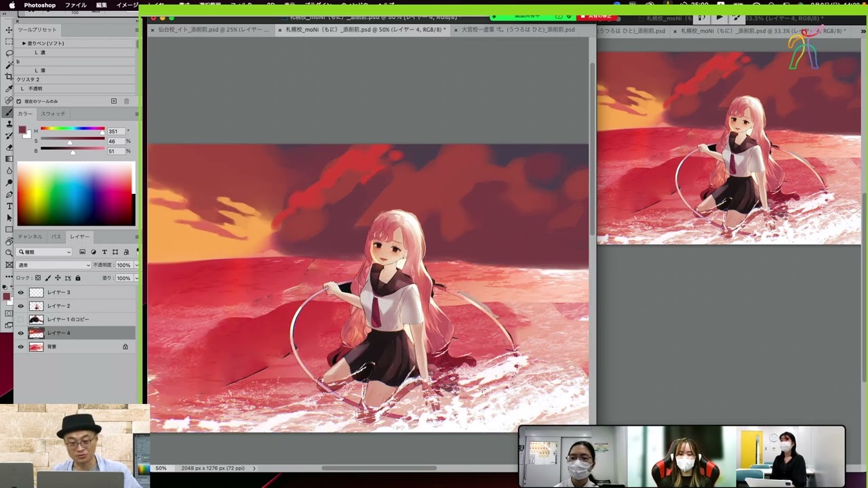
Task: Filter layers by text layer type
Action: pos(104,251)
